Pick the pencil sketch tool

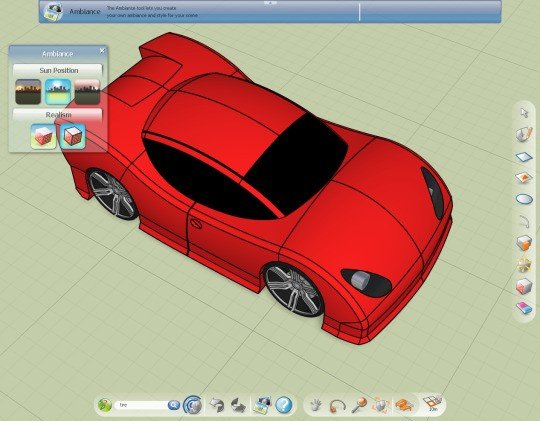click(524, 134)
